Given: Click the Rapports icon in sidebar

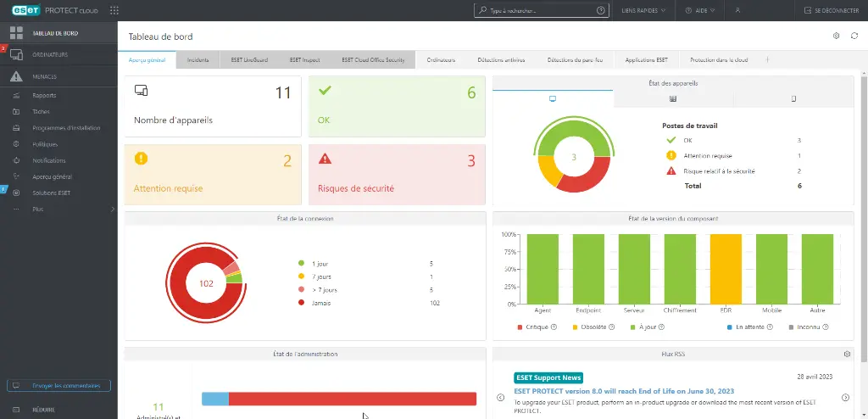Looking at the screenshot, I should [16, 95].
